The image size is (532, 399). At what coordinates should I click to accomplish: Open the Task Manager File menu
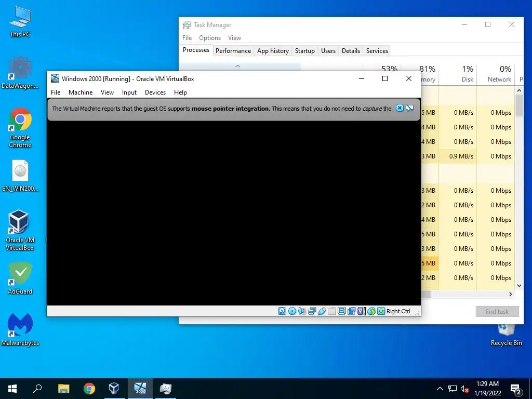pyautogui.click(x=187, y=37)
